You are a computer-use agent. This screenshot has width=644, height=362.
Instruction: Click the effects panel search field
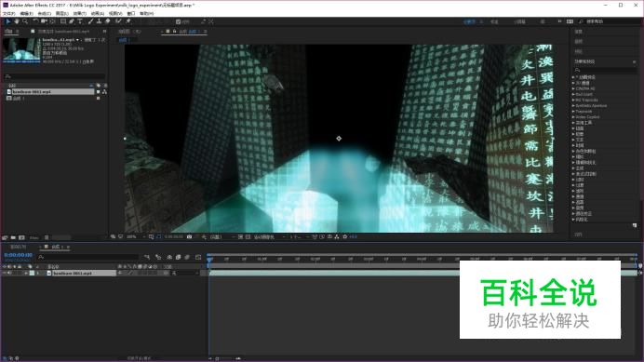(606, 71)
